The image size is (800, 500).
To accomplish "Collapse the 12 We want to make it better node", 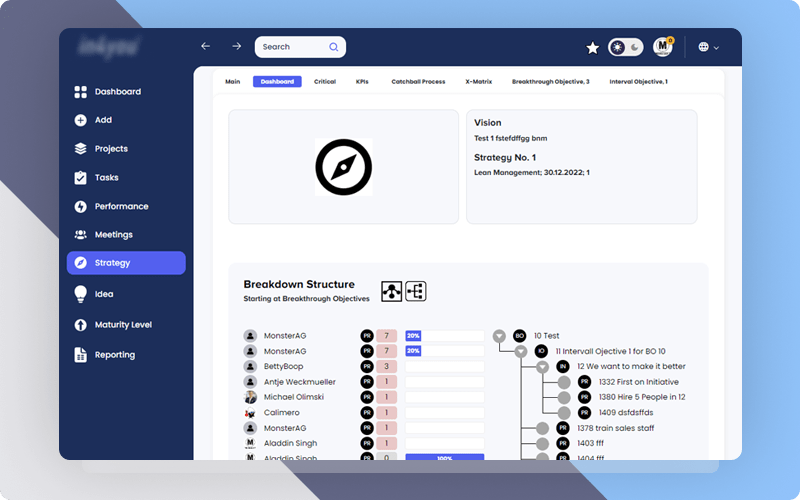I will point(542,366).
